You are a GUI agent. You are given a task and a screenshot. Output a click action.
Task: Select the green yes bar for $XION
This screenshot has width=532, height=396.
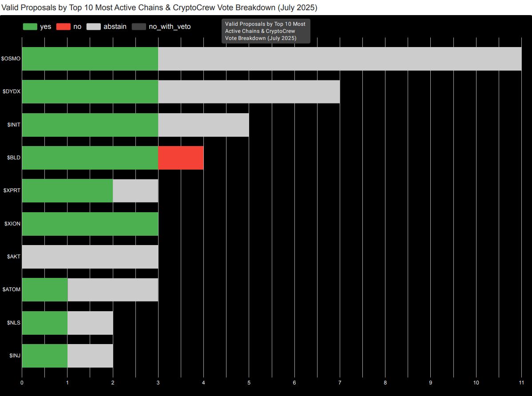[90, 224]
